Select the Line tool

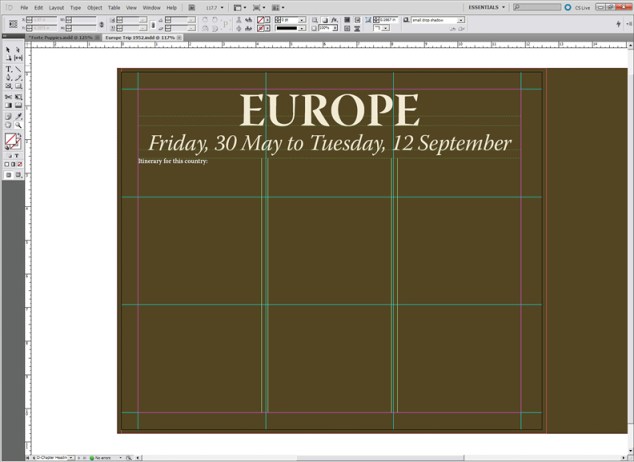(x=18, y=68)
